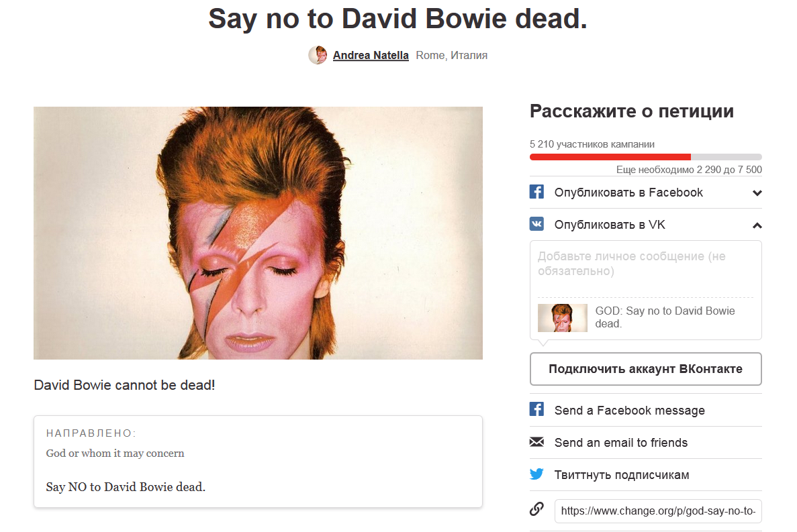Click the chain link icon beside the URL
Viewport: 797px width, 532px height.
pos(536,509)
